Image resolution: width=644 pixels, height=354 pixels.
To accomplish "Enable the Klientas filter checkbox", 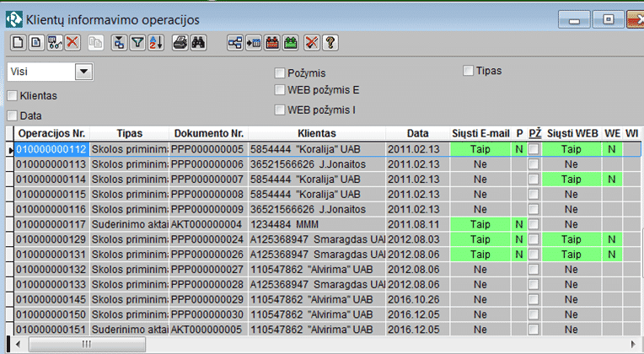I will point(13,96).
